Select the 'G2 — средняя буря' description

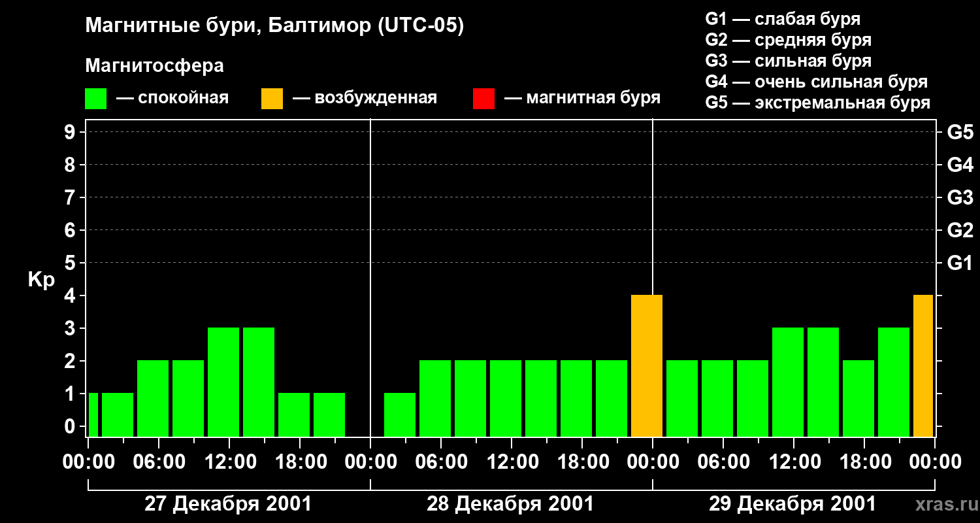coord(788,40)
